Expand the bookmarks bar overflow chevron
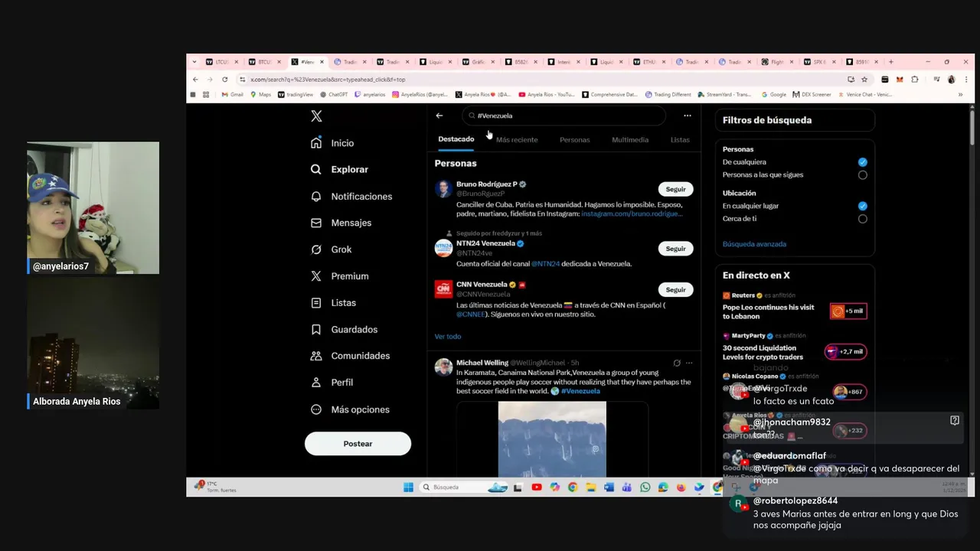 (x=960, y=95)
